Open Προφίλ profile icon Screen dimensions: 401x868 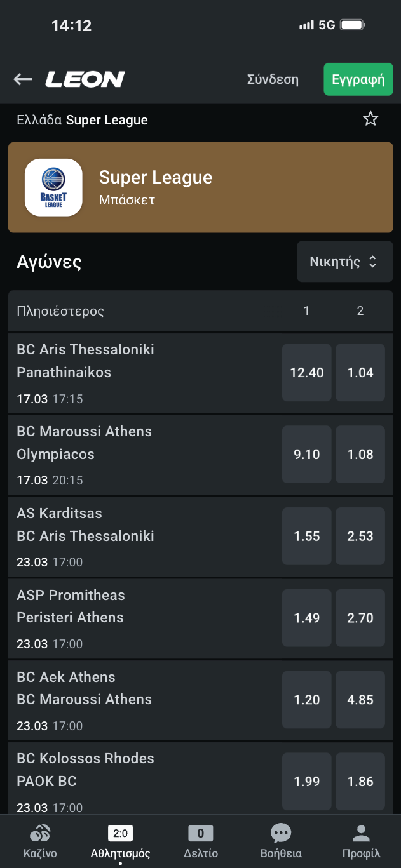point(361,834)
